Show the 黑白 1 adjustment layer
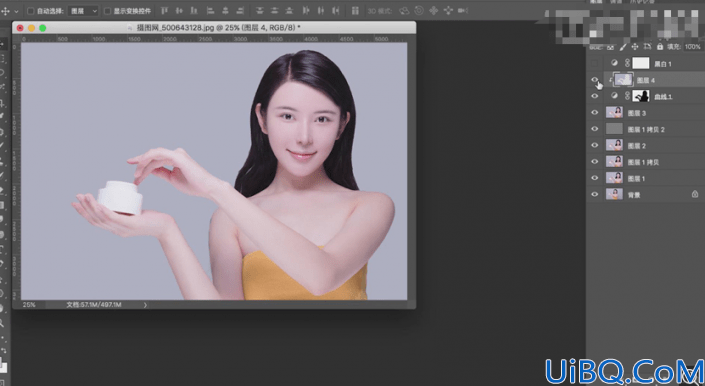 pos(594,63)
